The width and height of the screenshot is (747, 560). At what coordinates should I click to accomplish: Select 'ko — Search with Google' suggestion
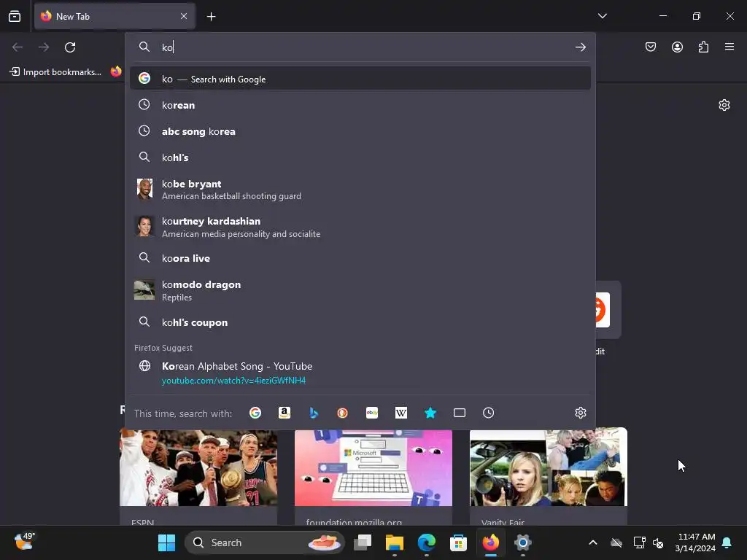click(360, 79)
